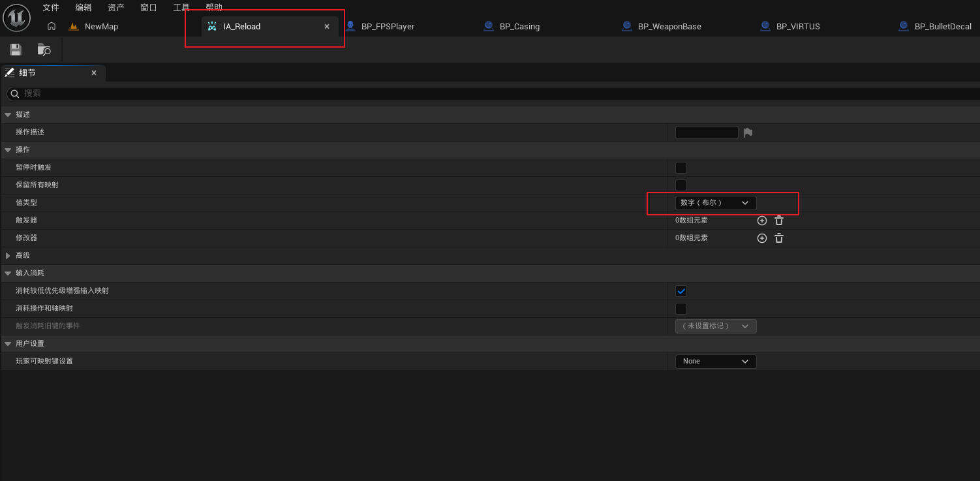Clear 触发器 array with trash icon
980x481 pixels.
(779, 221)
